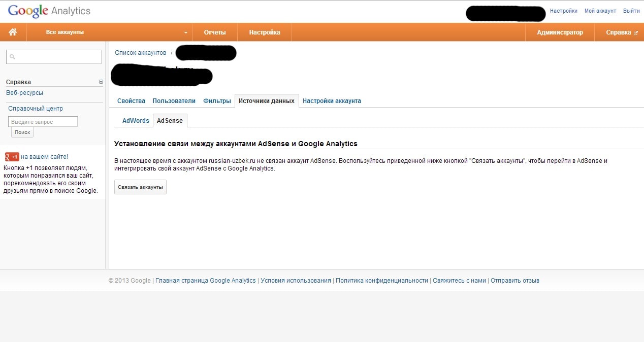Click the search magnifier icon in sidebar

tap(13, 57)
